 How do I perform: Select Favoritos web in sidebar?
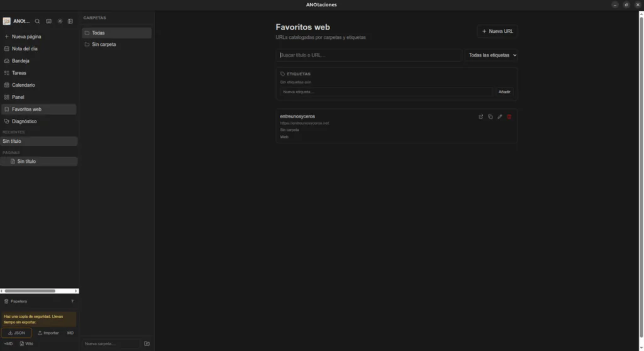(x=38, y=109)
